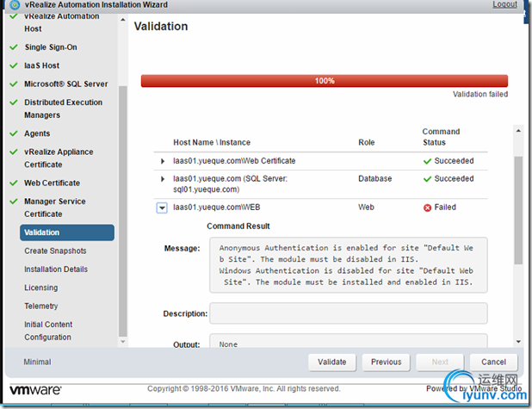
Task: Click the red Failed icon in Web row
Action: pos(427,208)
